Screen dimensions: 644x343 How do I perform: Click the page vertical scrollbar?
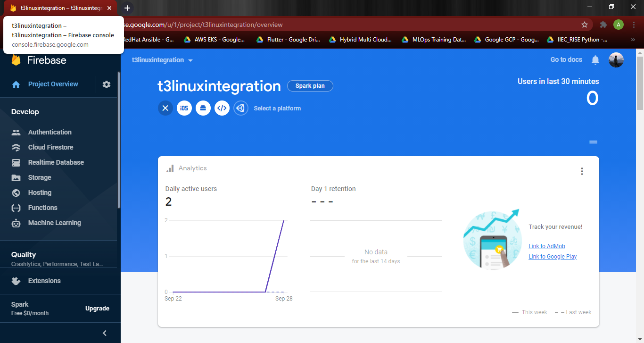click(640, 83)
